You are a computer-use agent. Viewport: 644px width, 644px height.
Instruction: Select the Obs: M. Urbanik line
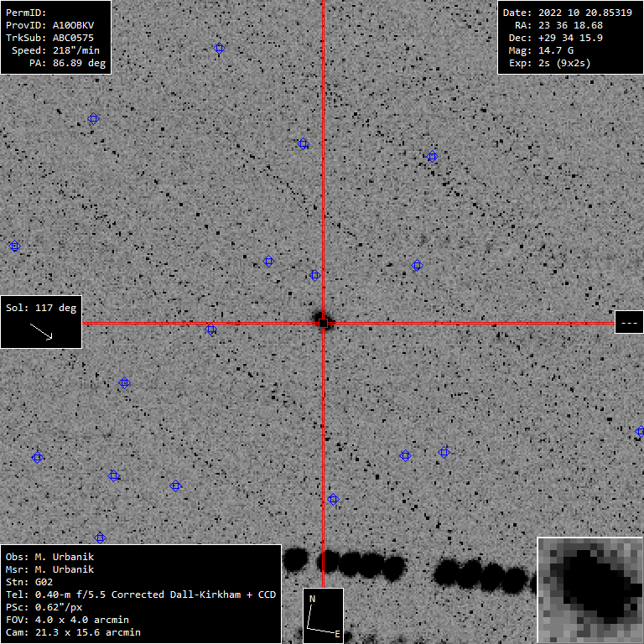[x=49, y=557]
